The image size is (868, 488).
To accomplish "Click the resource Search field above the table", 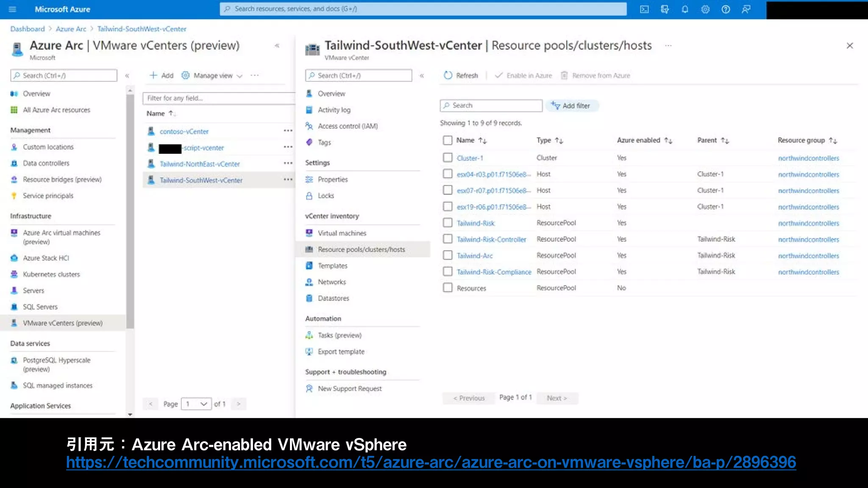I will (491, 105).
